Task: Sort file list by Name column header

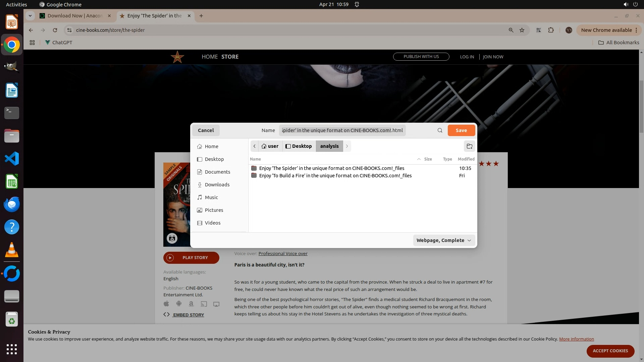Action: (255, 159)
